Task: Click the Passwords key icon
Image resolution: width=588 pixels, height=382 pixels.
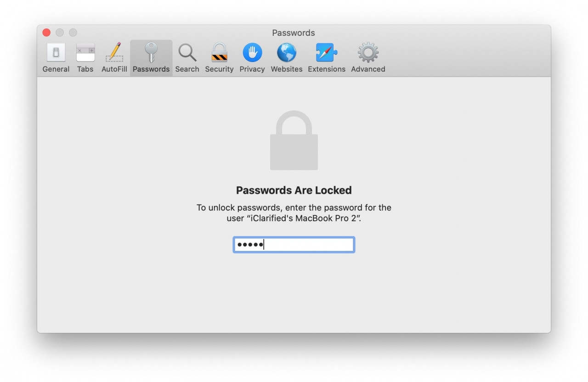Action: click(151, 53)
